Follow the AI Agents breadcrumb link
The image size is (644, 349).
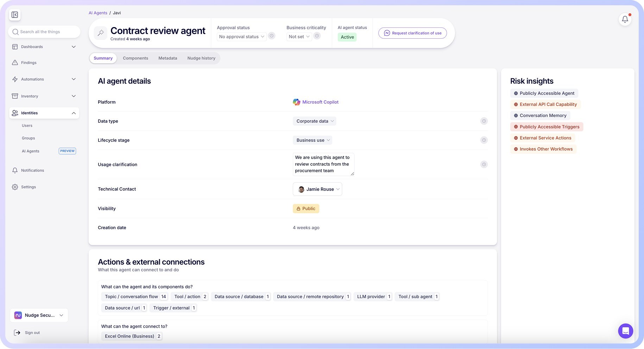click(x=98, y=13)
